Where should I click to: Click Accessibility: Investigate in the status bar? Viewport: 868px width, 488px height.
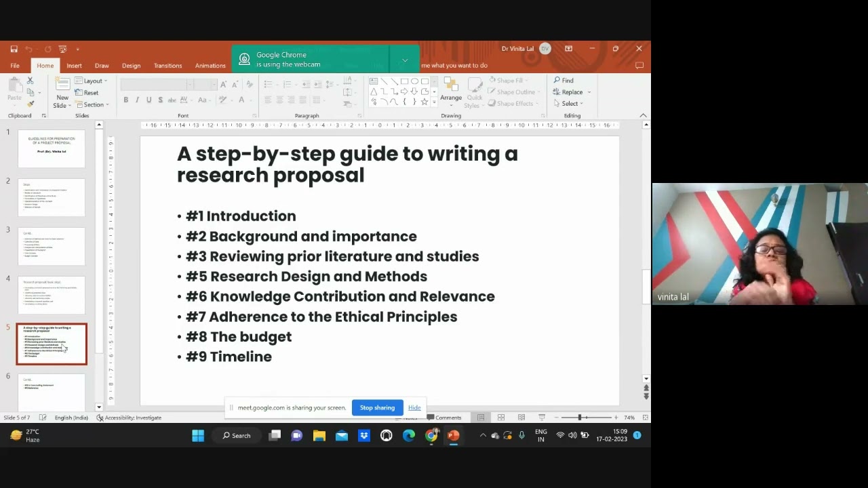tap(129, 418)
